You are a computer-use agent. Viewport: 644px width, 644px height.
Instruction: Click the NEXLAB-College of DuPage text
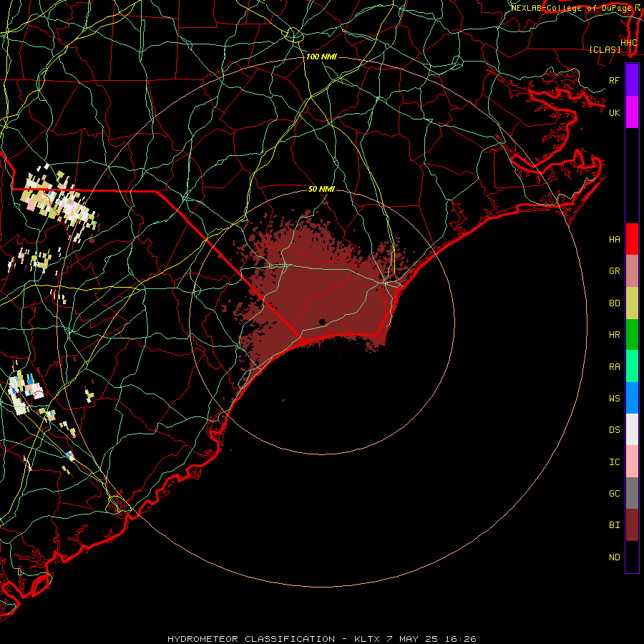572,8
